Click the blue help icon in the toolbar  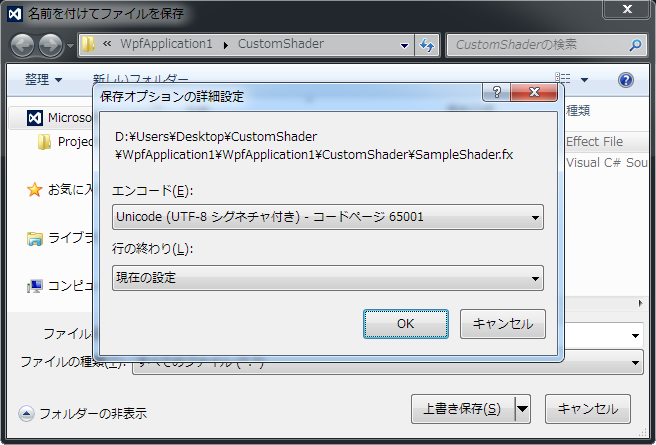point(626,80)
